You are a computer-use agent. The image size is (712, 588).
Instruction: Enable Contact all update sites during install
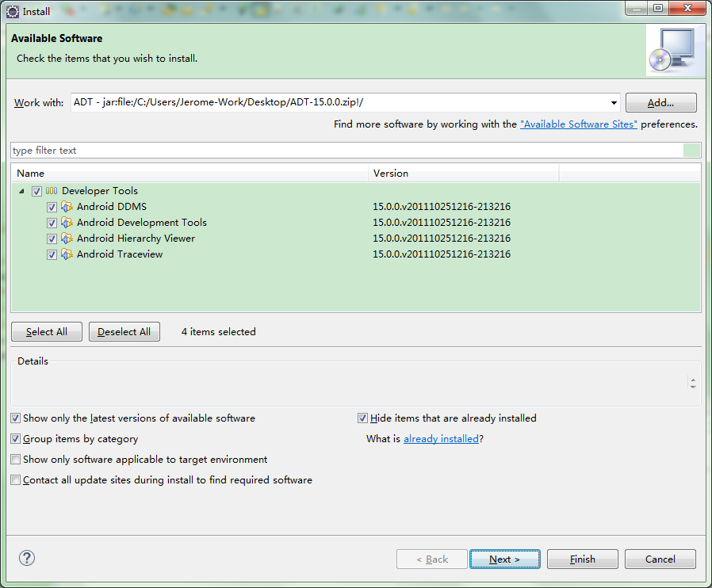pos(15,480)
